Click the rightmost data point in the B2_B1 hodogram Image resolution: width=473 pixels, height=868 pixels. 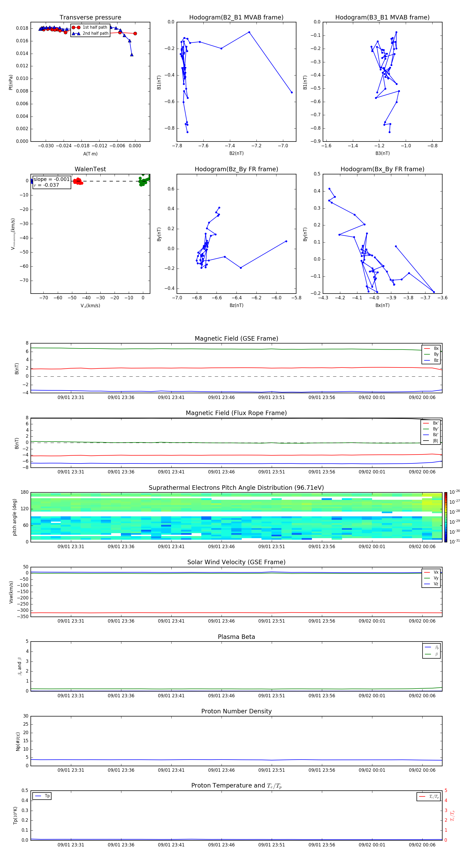(x=291, y=92)
